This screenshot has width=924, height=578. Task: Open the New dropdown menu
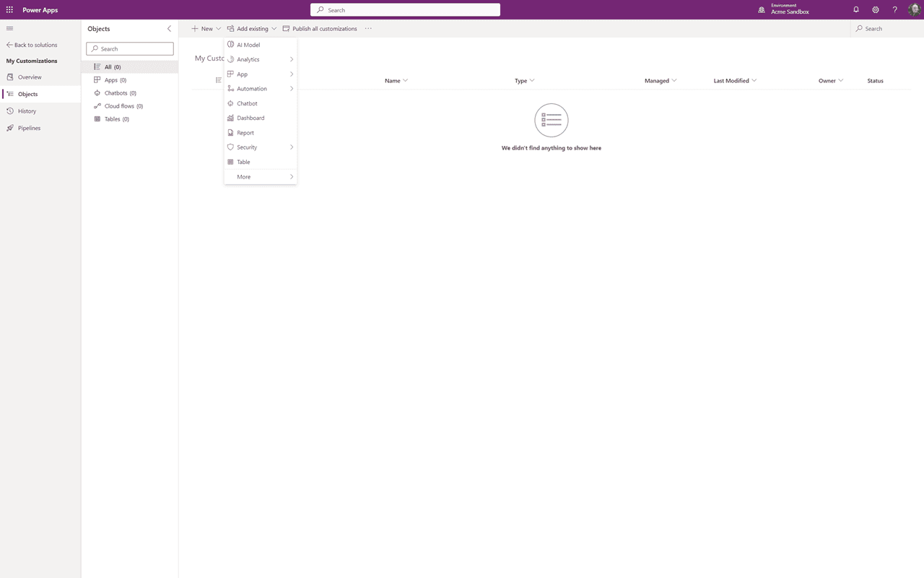click(206, 28)
